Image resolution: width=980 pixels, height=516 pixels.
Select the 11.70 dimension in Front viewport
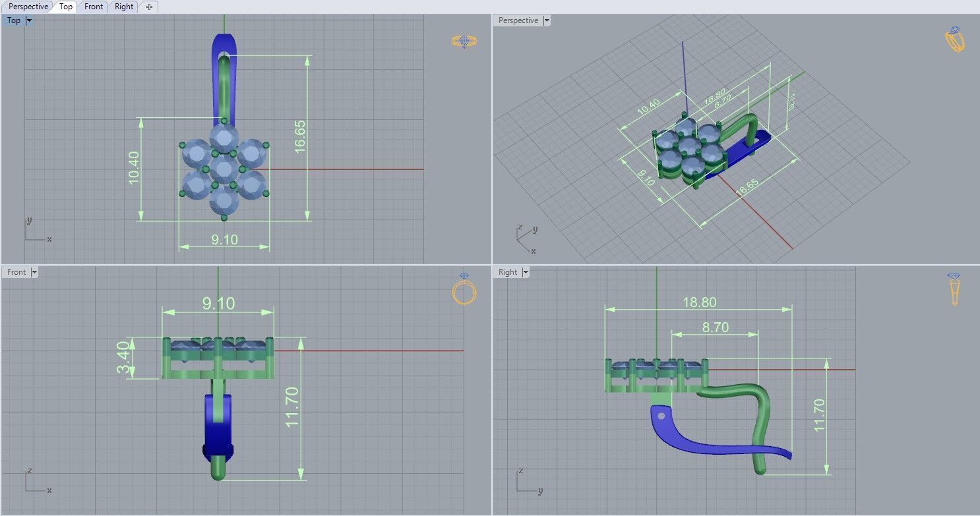(293, 407)
